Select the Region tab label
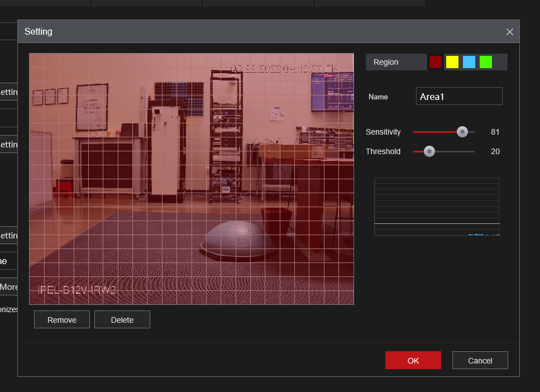The width and height of the screenshot is (540, 392). tap(386, 62)
